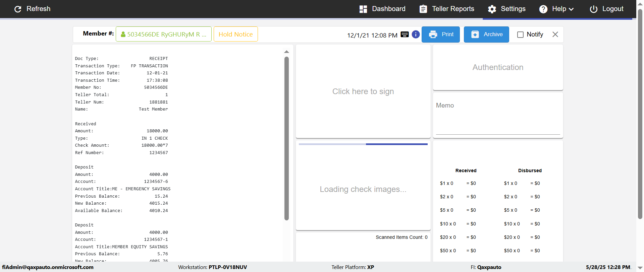This screenshot has width=644, height=272.
Task: Close the document with the X icon
Action: click(555, 35)
